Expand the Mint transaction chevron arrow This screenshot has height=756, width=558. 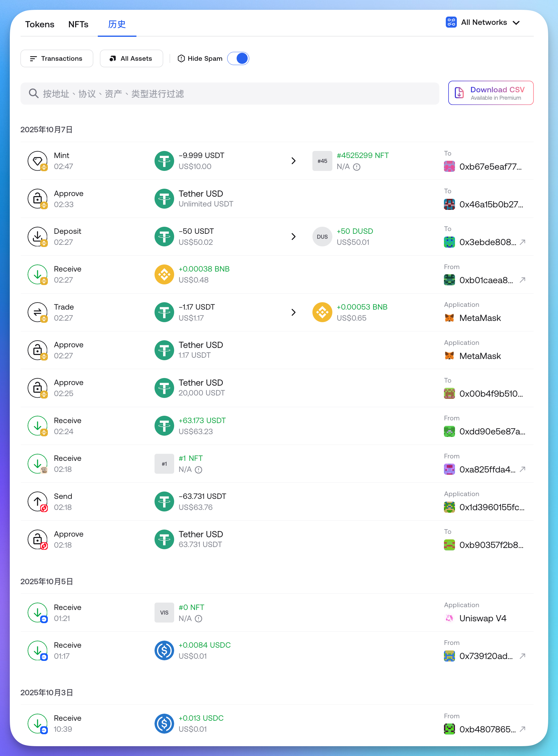[293, 161]
